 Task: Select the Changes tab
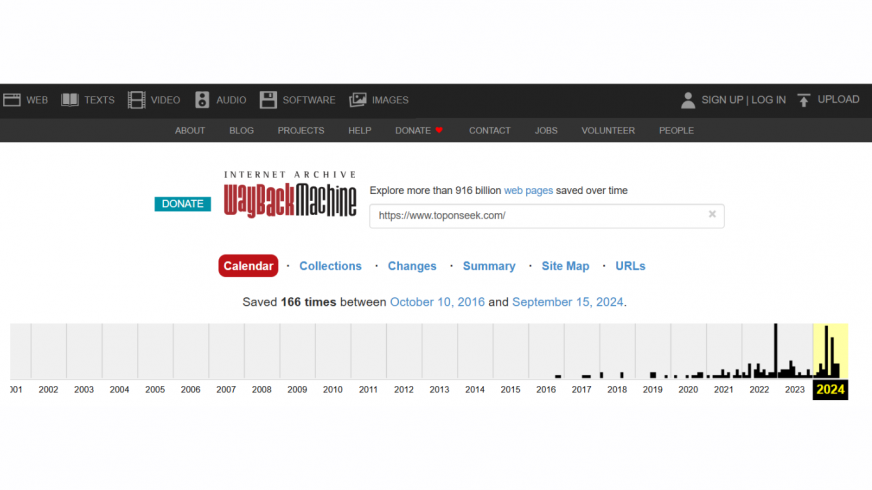point(412,266)
